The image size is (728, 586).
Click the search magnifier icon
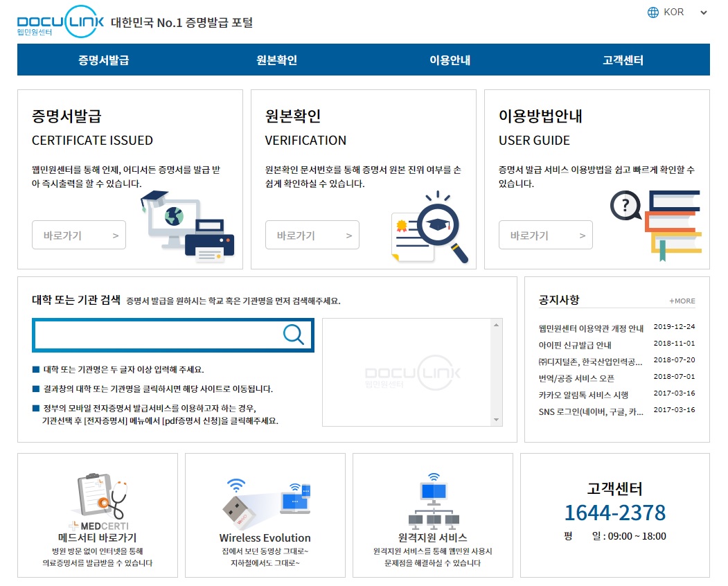(x=294, y=335)
